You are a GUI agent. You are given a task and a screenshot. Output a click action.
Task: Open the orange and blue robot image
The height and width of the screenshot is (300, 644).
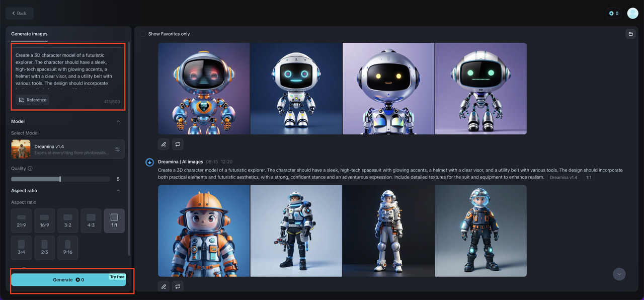coord(204,89)
